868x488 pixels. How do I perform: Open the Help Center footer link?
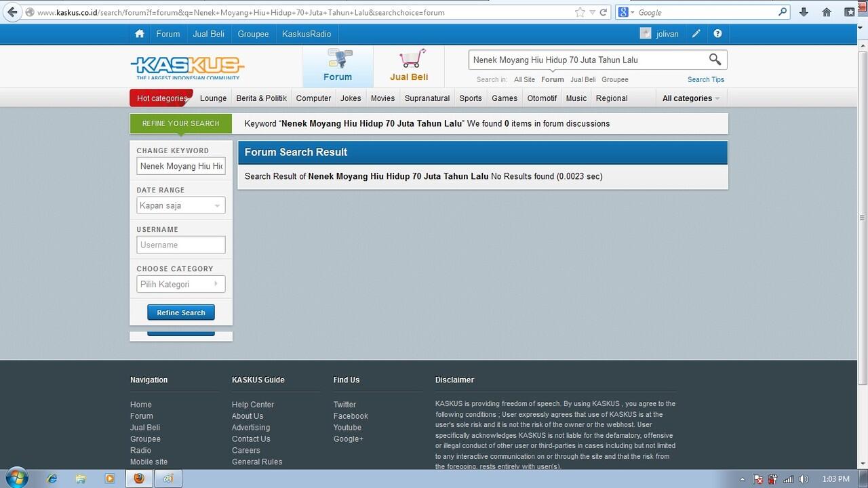(253, 405)
